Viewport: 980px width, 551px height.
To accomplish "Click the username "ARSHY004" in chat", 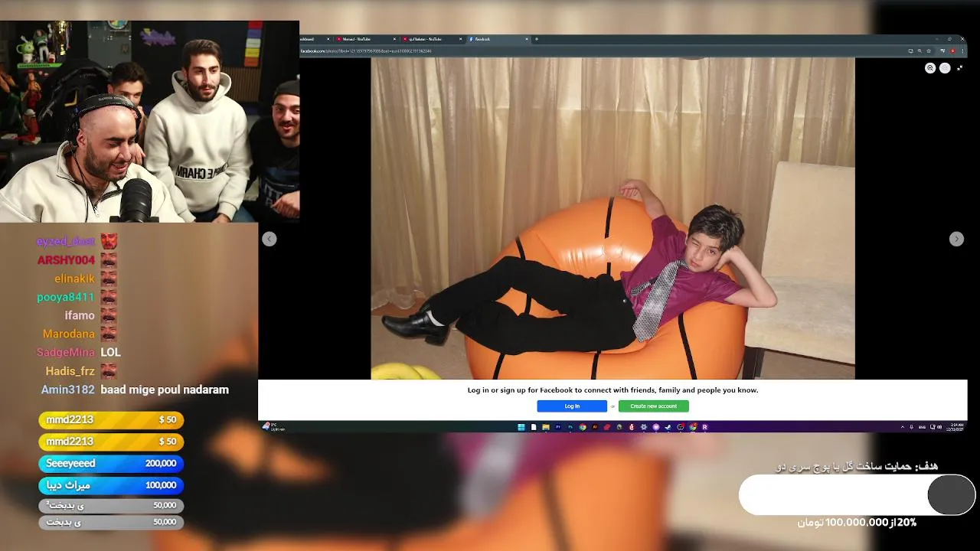I will (66, 260).
